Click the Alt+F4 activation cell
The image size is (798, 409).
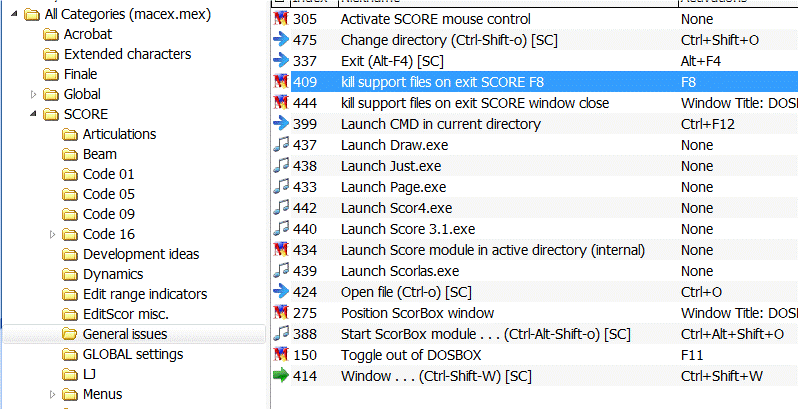700,61
